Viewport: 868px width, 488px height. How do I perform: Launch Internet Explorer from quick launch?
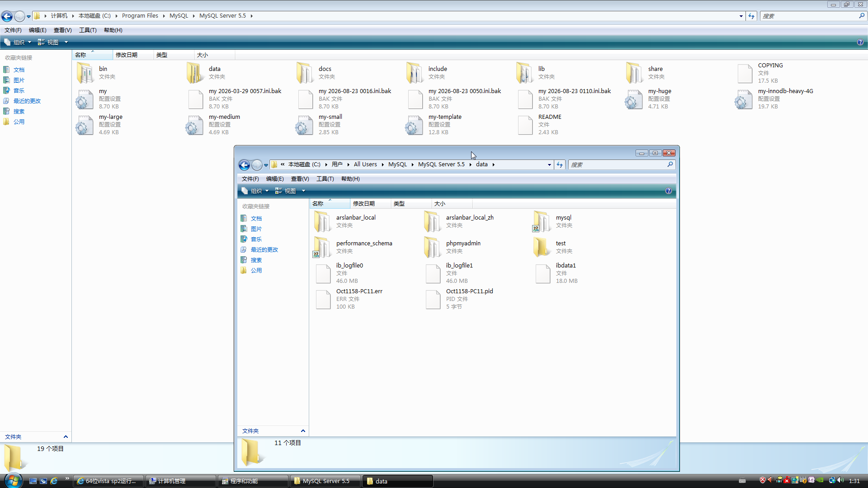click(54, 481)
